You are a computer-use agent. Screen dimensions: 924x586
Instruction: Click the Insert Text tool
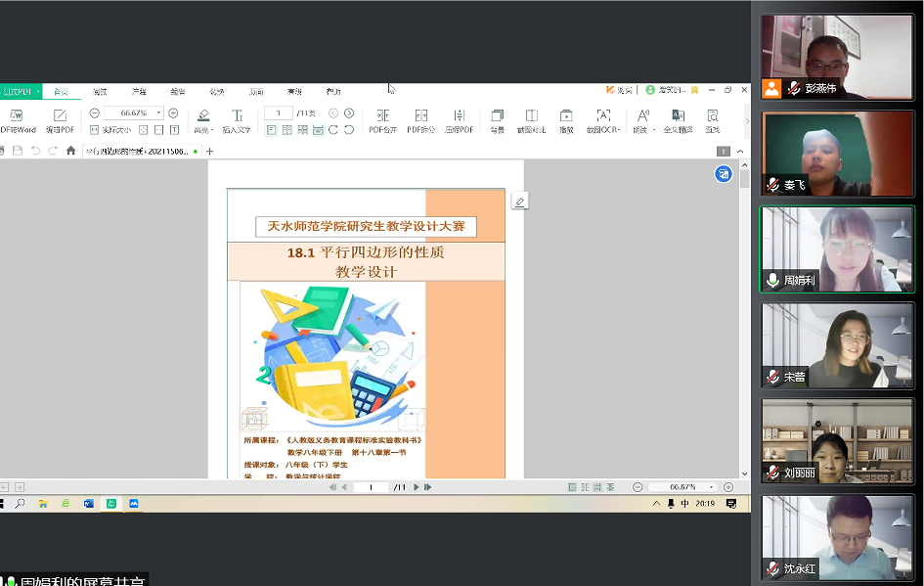pos(237,115)
